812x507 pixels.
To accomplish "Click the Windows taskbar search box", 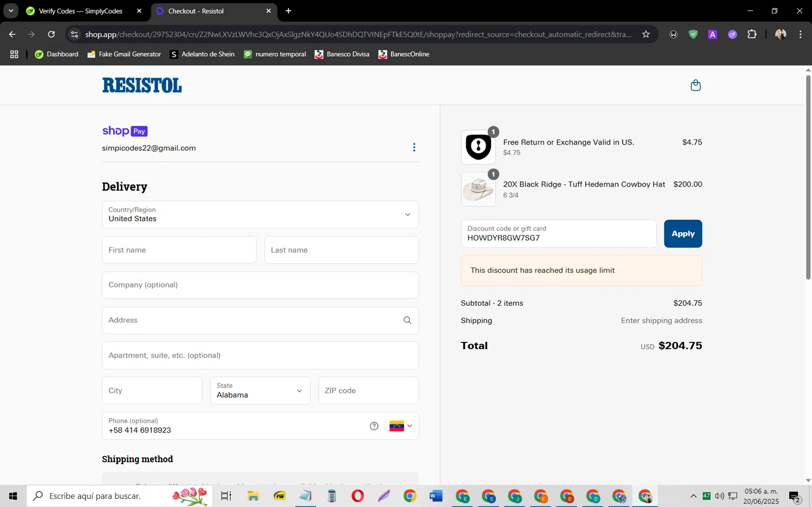I will tap(120, 496).
